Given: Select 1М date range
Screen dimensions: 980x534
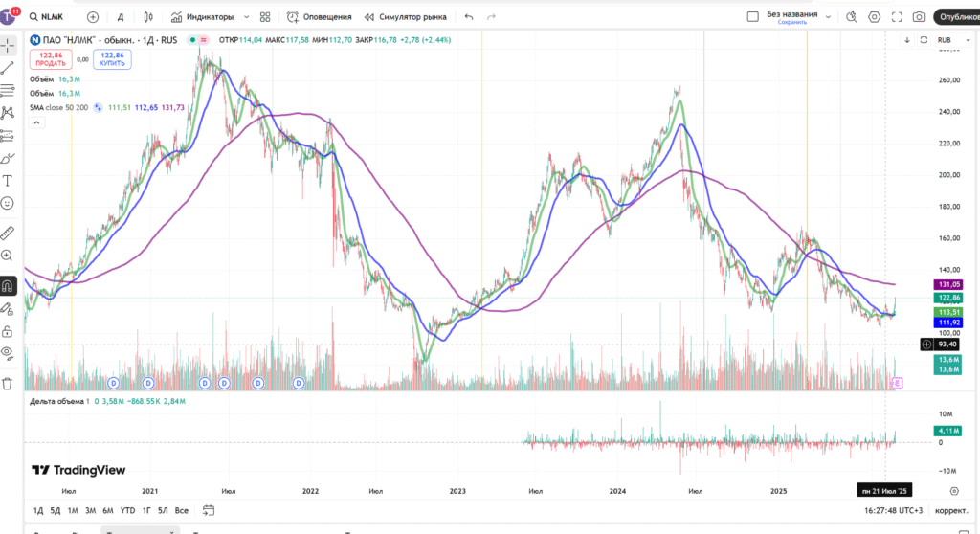Looking at the screenshot, I should point(73,510).
